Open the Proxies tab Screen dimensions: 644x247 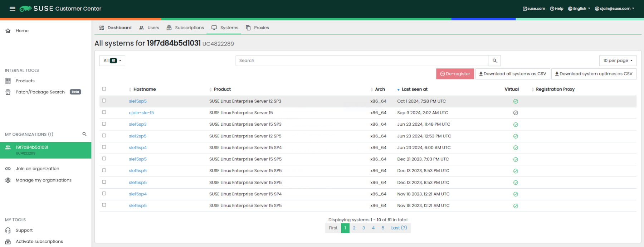(x=258, y=28)
